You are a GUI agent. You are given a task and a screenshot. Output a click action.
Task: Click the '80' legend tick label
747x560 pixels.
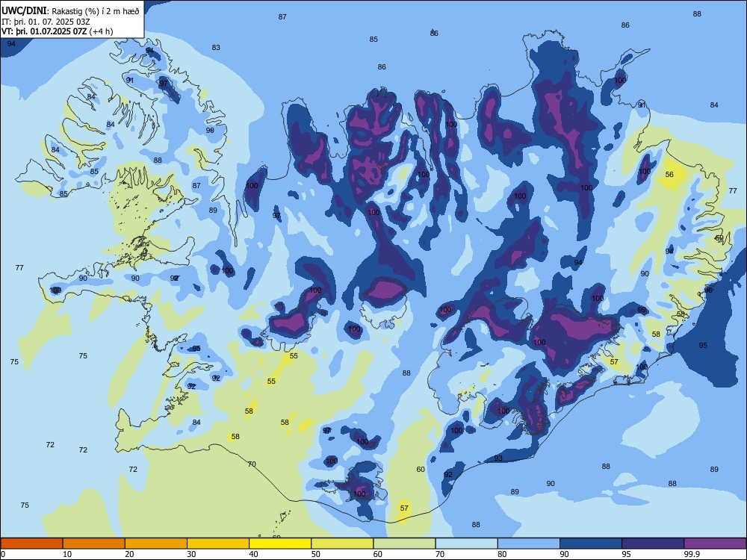click(502, 554)
